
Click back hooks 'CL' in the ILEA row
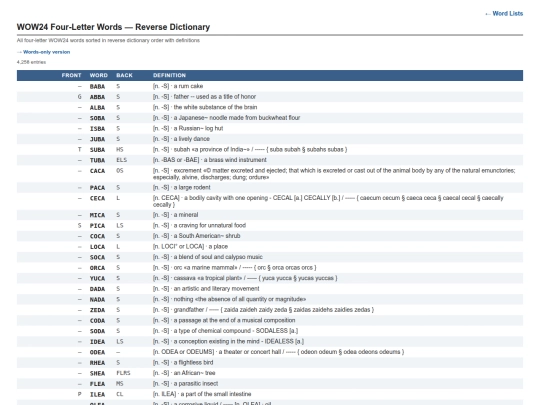pyautogui.click(x=120, y=394)
